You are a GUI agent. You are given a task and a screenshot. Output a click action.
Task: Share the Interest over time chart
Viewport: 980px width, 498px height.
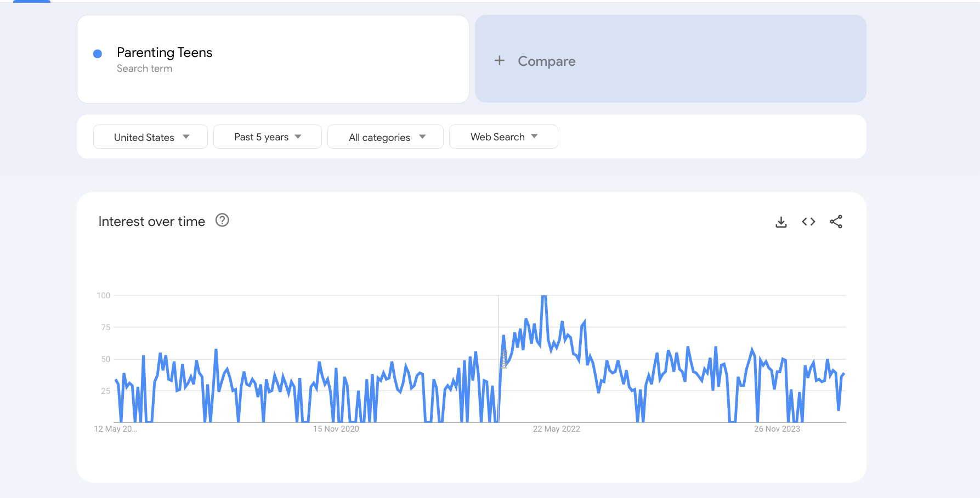836,222
